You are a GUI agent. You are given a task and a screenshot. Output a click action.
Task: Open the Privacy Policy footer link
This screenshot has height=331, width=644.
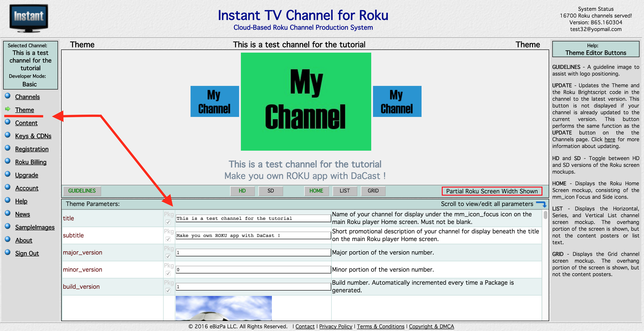point(335,326)
